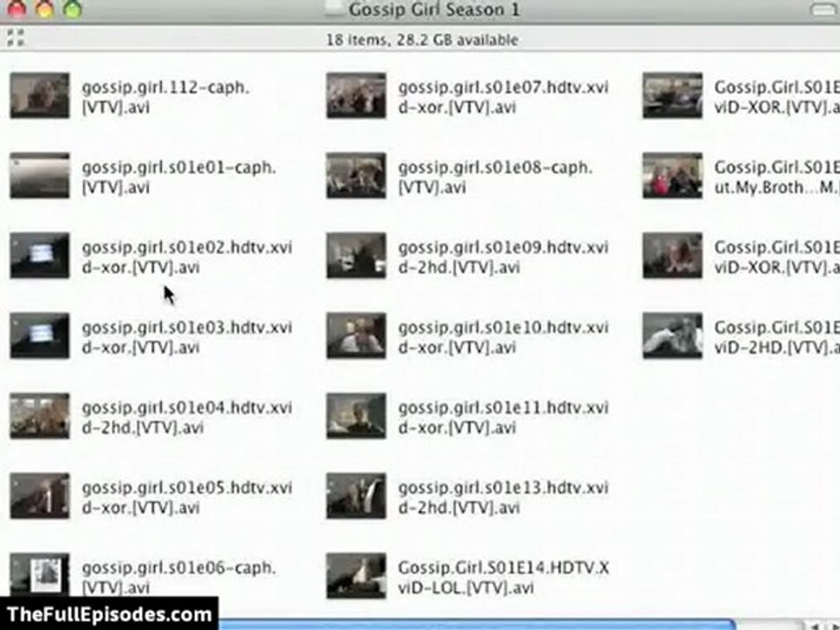Toggle the toolbar with the title bar pill button
The width and height of the screenshot is (840, 630).
point(825,9)
